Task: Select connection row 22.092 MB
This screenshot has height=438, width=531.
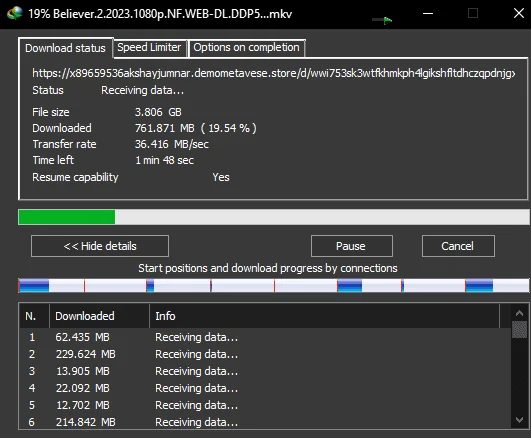Action: [x=264, y=388]
